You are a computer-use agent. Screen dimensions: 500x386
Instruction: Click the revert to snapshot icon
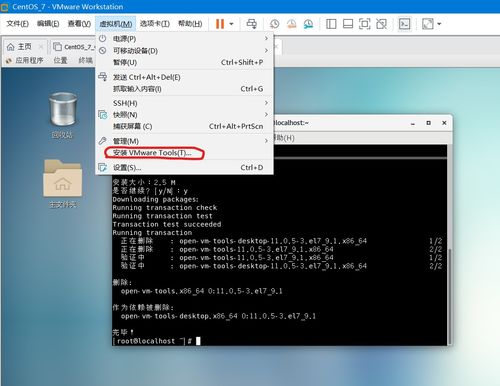291,24
